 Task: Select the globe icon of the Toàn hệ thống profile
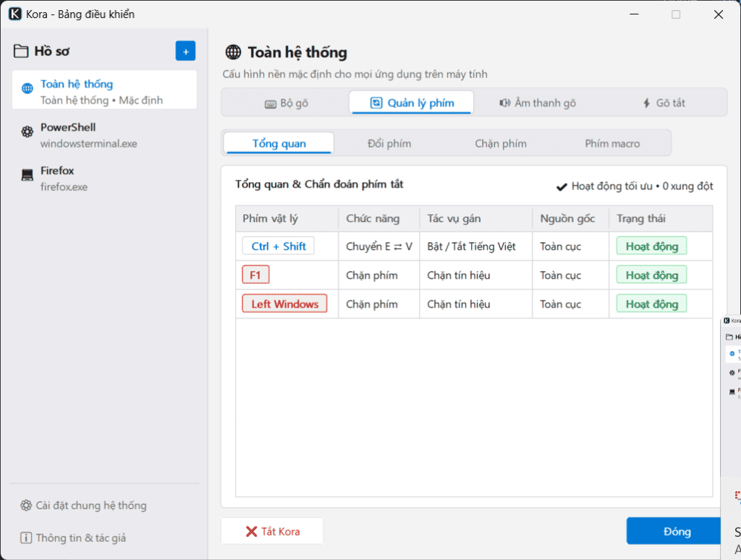(27, 88)
